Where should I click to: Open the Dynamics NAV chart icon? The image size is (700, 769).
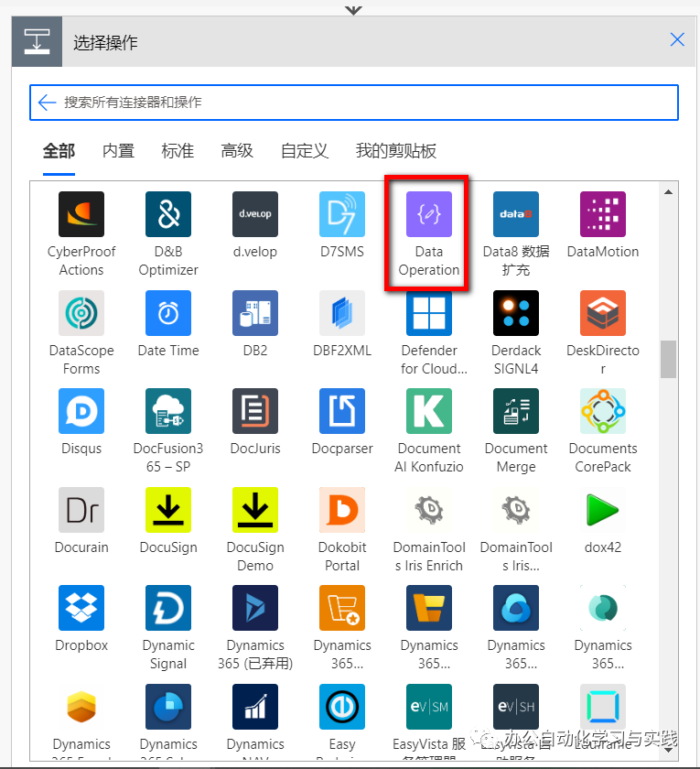(255, 707)
